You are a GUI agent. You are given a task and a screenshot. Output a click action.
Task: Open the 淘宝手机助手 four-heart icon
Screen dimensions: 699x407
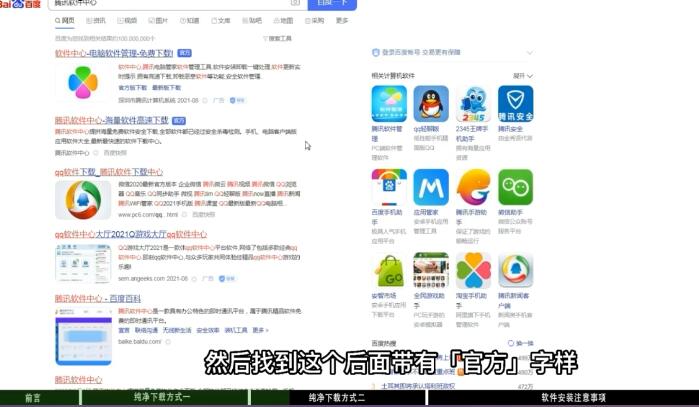click(x=473, y=270)
